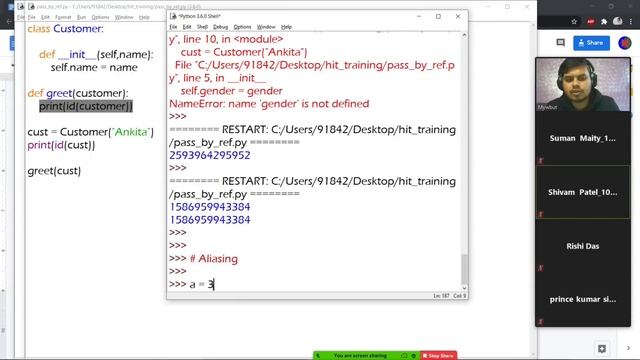The height and width of the screenshot is (360, 640).
Task: Click the Shell scrollbar up arrow
Action: (x=464, y=36)
